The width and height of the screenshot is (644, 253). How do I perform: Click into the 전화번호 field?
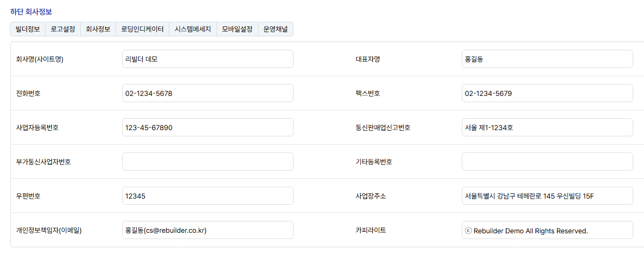(208, 93)
